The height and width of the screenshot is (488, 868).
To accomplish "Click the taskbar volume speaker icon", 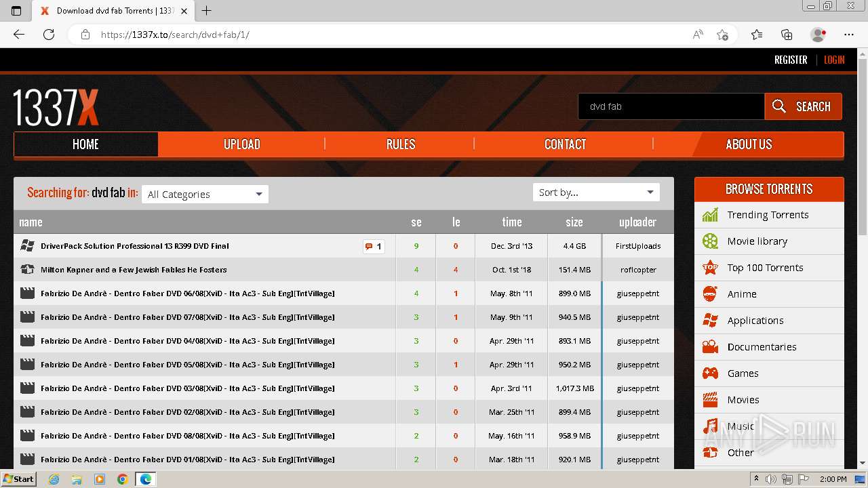I will click(x=771, y=479).
